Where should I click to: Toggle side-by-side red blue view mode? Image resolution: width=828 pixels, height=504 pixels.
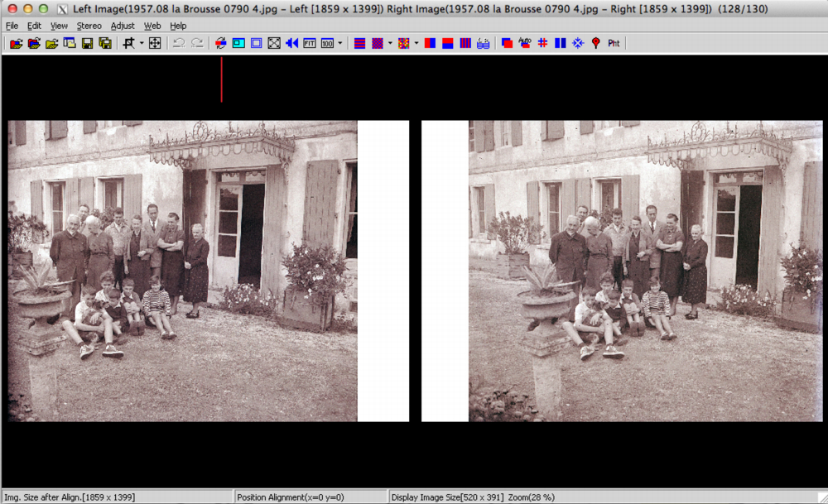(x=430, y=43)
